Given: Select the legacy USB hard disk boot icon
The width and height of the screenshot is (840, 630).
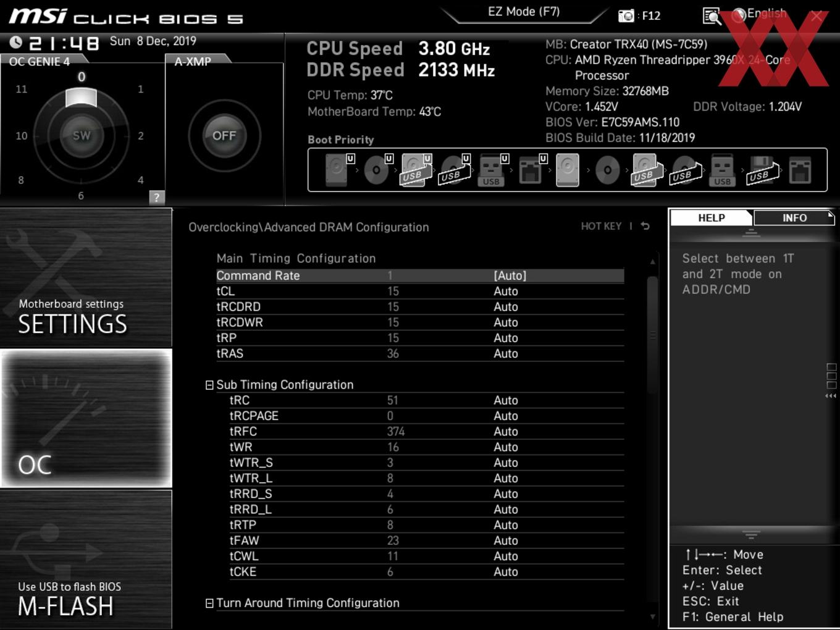Looking at the screenshot, I should (648, 170).
